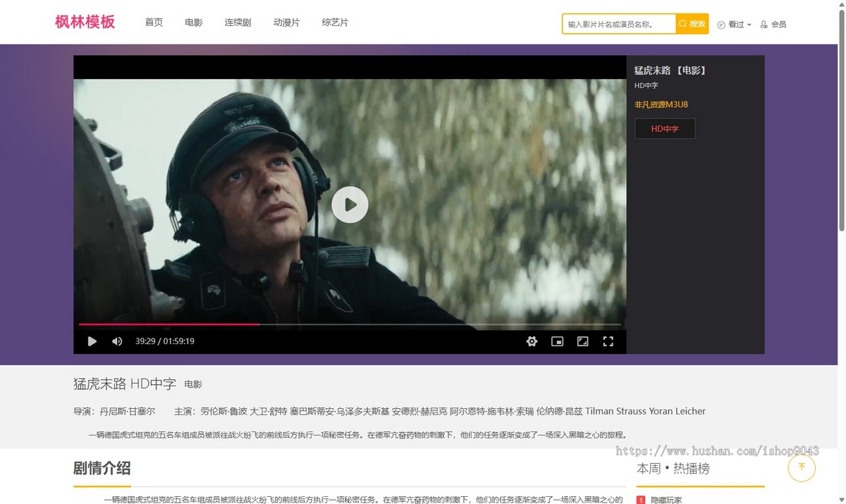The height and width of the screenshot is (504, 846).
Task: Click actor link 伦纳德·昆兹
Action: click(x=559, y=411)
